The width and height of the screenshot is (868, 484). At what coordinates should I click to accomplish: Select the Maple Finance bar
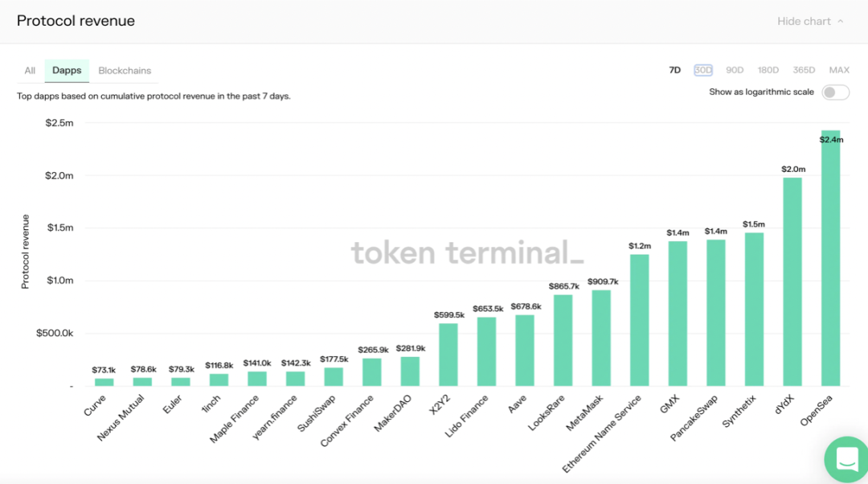257,379
